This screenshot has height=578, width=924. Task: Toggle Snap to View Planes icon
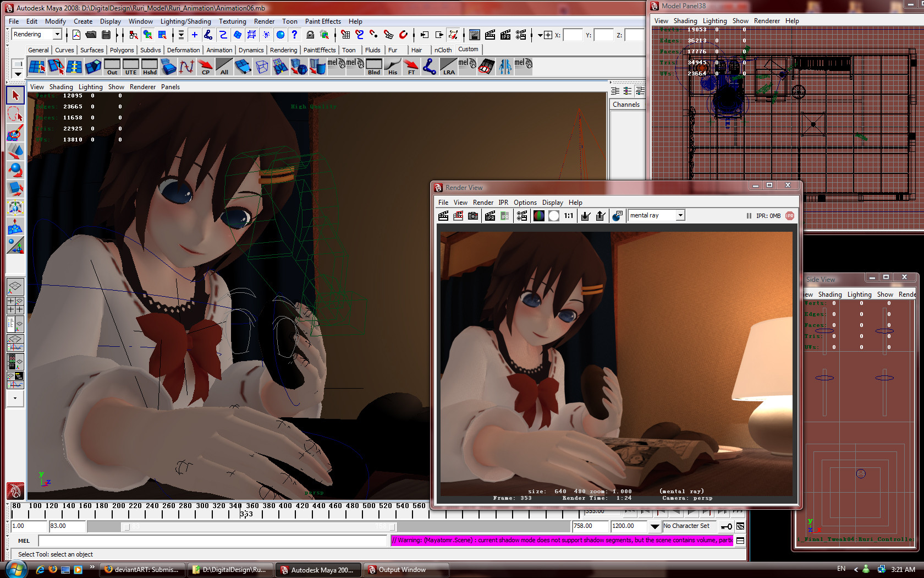pyautogui.click(x=388, y=35)
